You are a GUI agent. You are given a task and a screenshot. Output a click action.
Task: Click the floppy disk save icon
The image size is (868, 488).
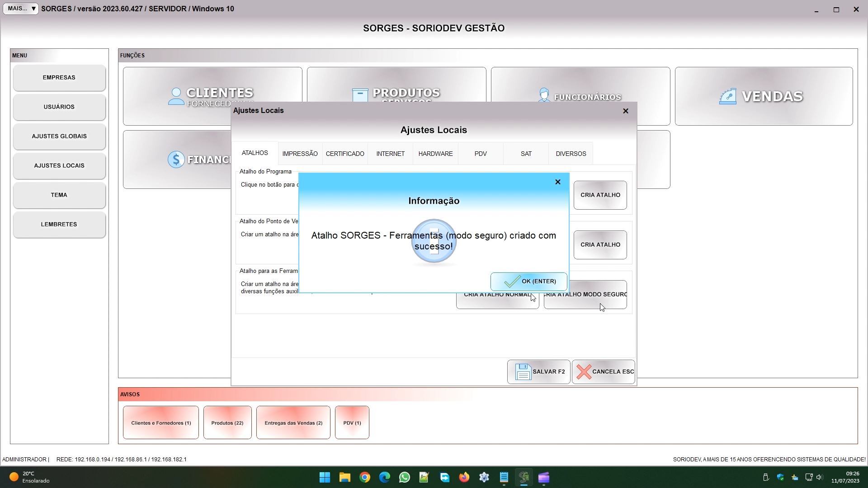(x=523, y=372)
